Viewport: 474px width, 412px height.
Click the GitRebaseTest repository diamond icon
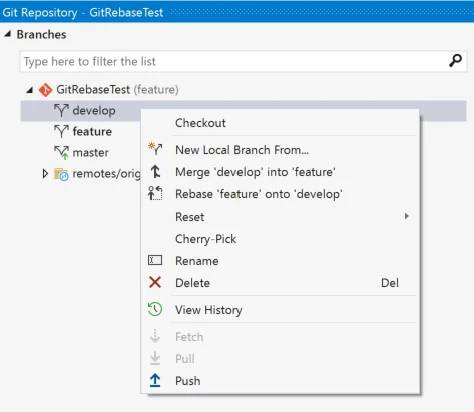coord(45,90)
